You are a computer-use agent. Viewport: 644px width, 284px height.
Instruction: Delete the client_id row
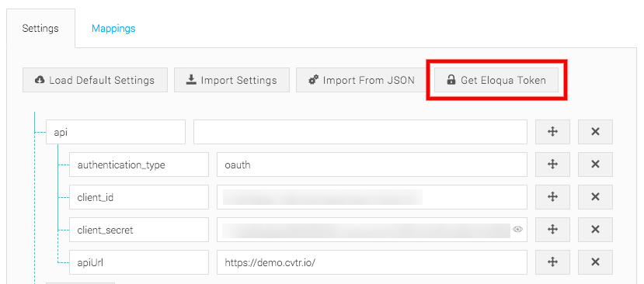click(595, 197)
